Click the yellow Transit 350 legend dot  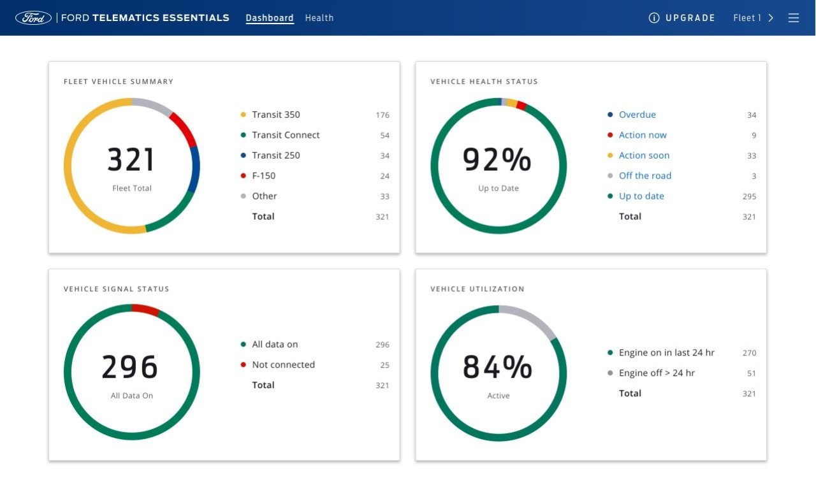click(x=244, y=114)
